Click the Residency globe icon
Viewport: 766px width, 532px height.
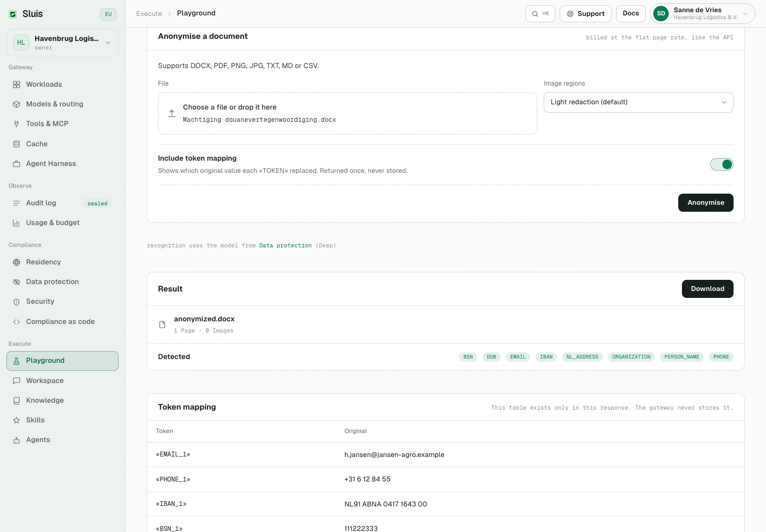tap(16, 262)
